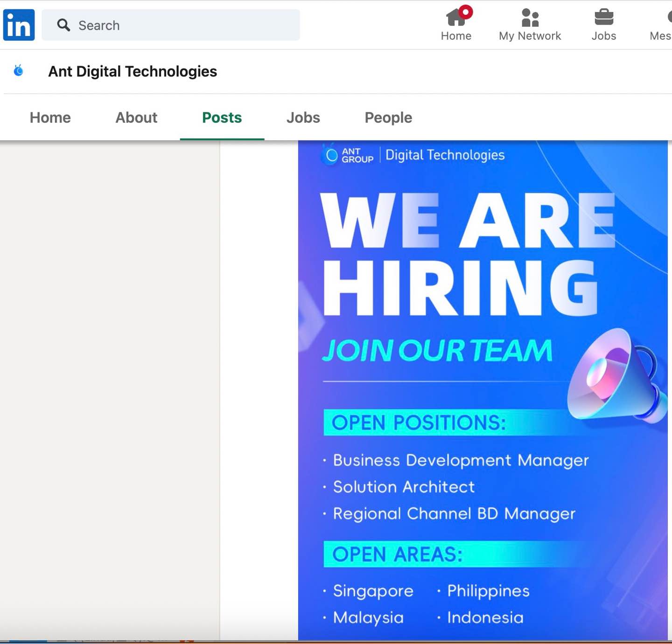Image resolution: width=672 pixels, height=644 pixels.
Task: Click the Ant Digital Technologies company logo
Action: coord(19,71)
